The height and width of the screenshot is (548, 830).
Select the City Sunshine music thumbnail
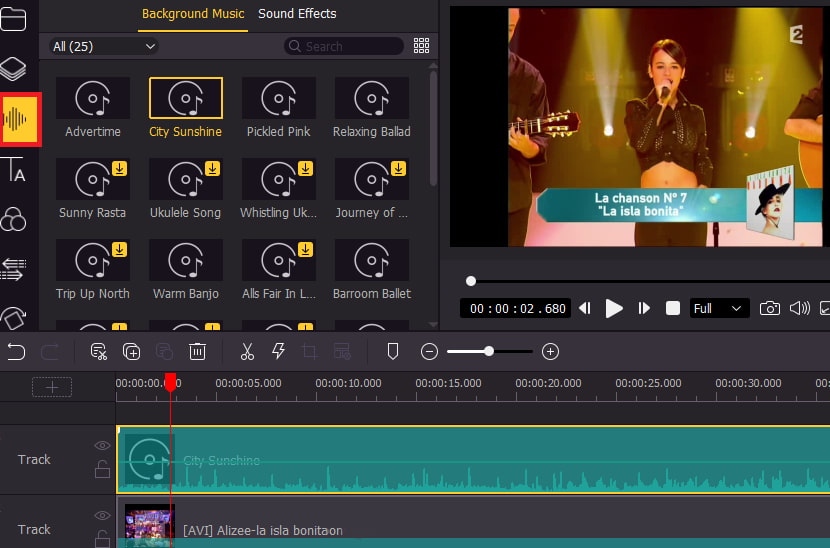(186, 98)
